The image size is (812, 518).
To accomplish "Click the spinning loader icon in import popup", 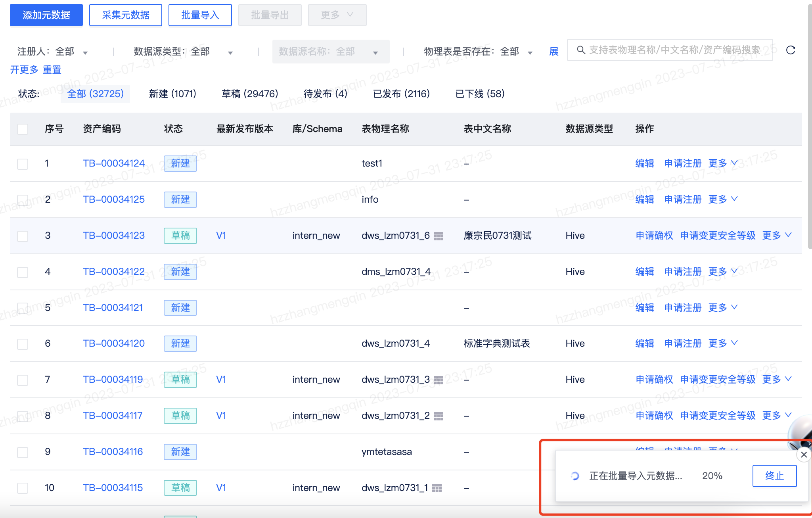I will pos(575,476).
